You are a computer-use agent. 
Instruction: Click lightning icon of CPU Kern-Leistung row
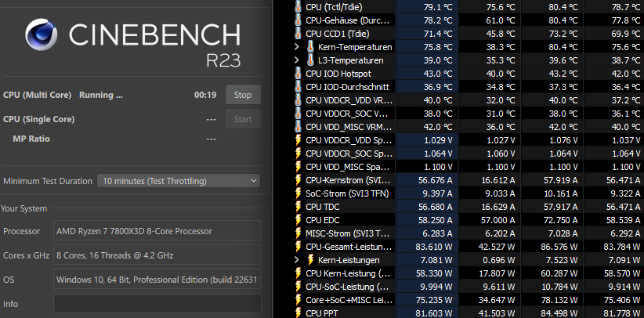[x=298, y=273]
